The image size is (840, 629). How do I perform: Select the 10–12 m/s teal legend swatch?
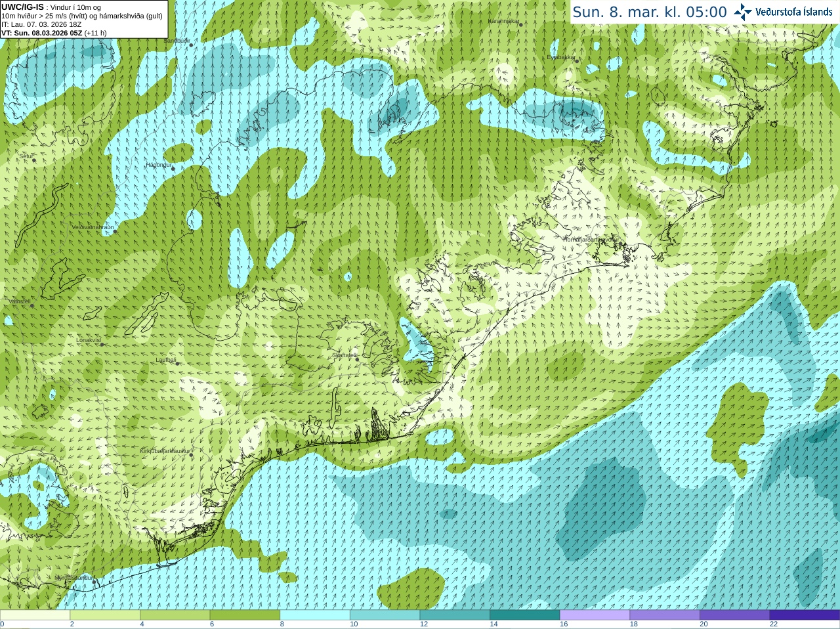point(385,615)
